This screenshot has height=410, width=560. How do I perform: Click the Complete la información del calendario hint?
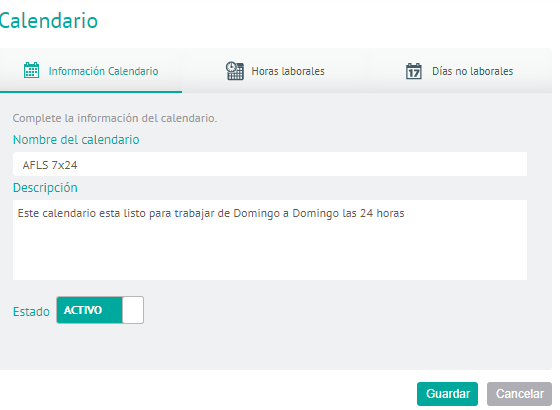click(115, 118)
